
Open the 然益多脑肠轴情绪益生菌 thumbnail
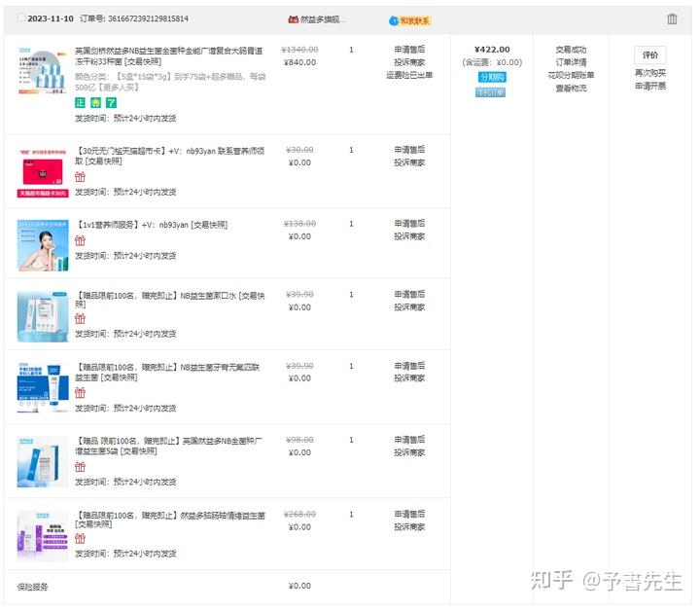[43, 536]
